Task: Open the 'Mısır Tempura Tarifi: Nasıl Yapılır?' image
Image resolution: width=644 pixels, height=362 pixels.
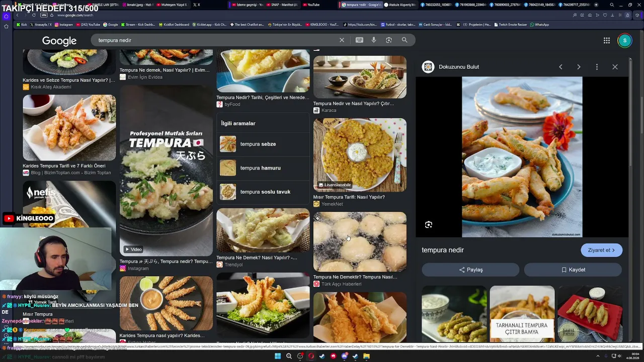Action: coord(360,155)
